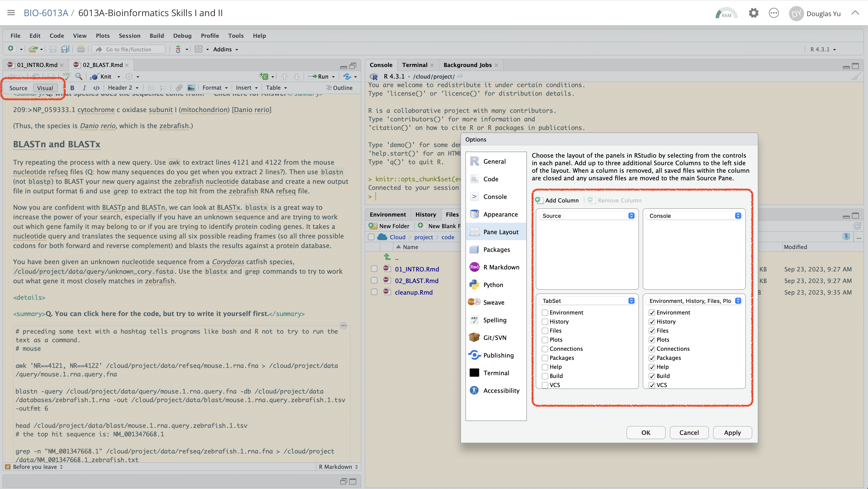
Task: Click the bullet list icon
Action: point(151,88)
